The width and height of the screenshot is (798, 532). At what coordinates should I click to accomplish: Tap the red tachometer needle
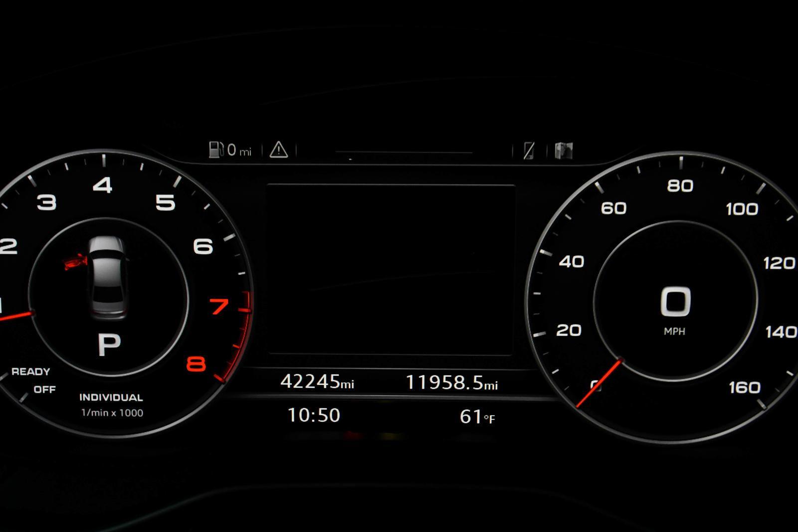(16, 316)
